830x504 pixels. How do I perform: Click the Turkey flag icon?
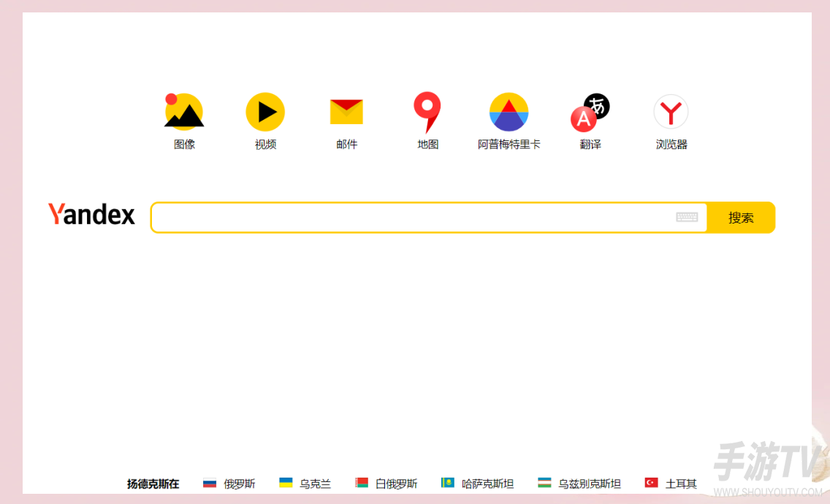tap(652, 482)
